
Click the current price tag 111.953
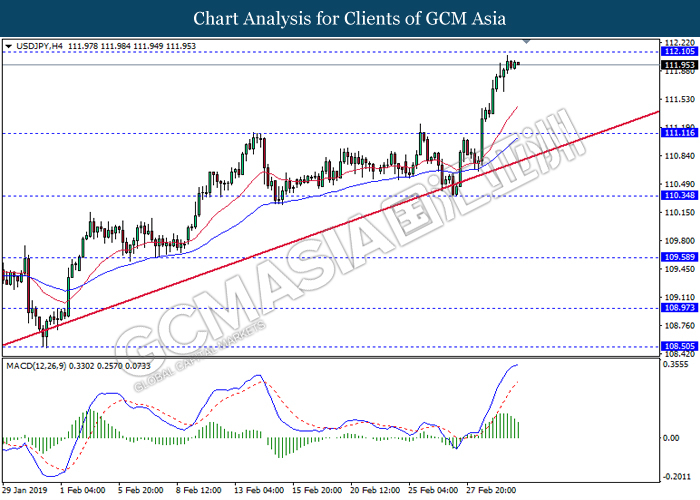point(679,65)
